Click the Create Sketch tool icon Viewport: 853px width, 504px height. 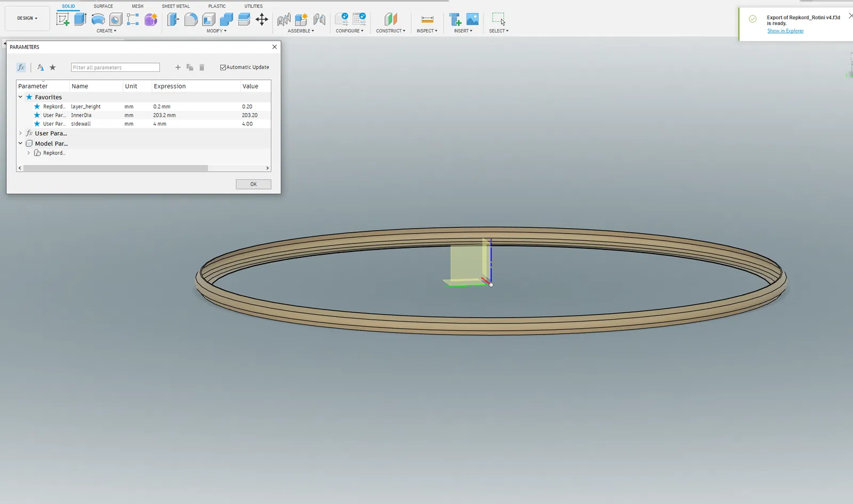(x=63, y=20)
